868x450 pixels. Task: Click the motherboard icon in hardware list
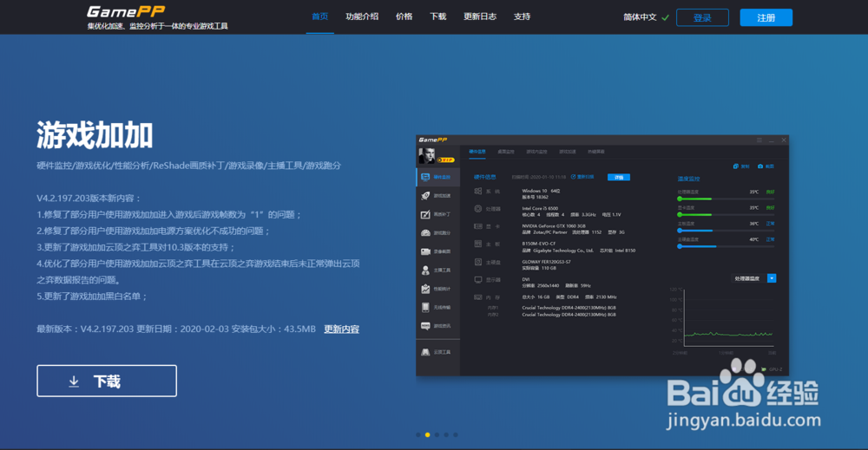pyautogui.click(x=477, y=244)
